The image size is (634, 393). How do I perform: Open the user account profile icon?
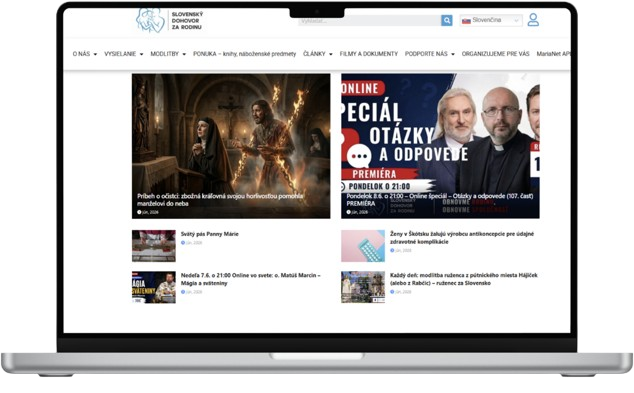[533, 19]
